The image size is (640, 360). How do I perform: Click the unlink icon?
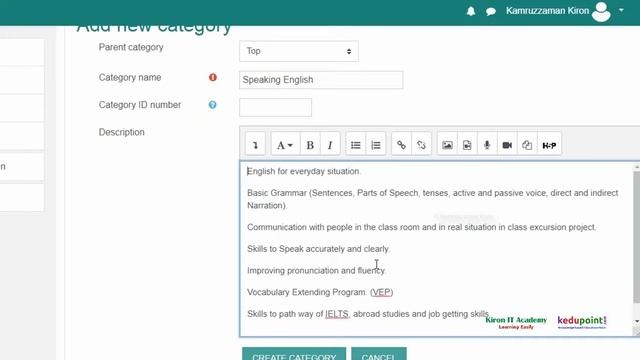pos(421,145)
